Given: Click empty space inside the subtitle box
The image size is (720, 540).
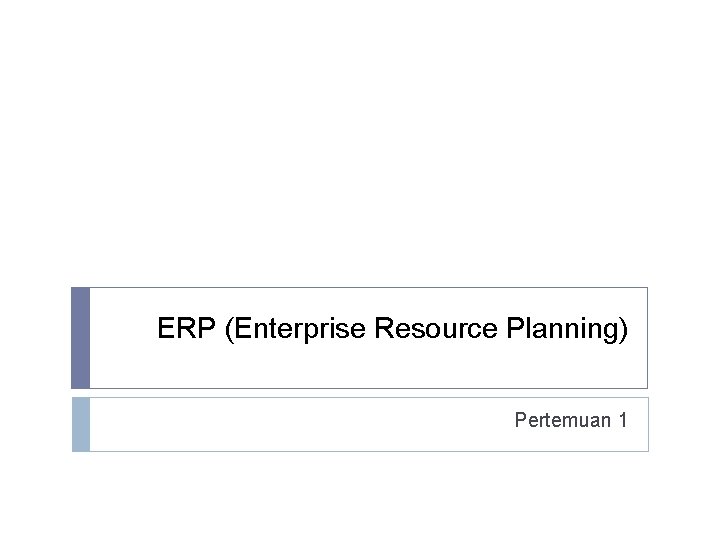Looking at the screenshot, I should point(300,424).
